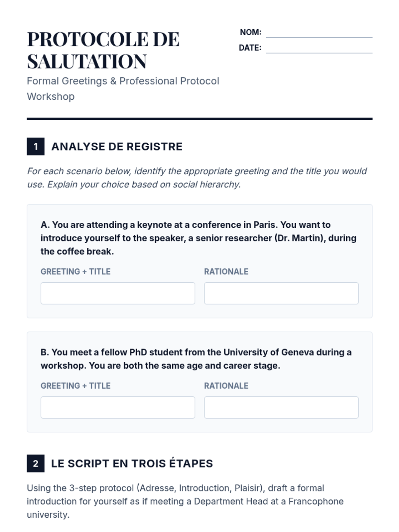Click the Analyse de Registre heading
Image resolution: width=399 pixels, height=532 pixels.
[x=117, y=147]
